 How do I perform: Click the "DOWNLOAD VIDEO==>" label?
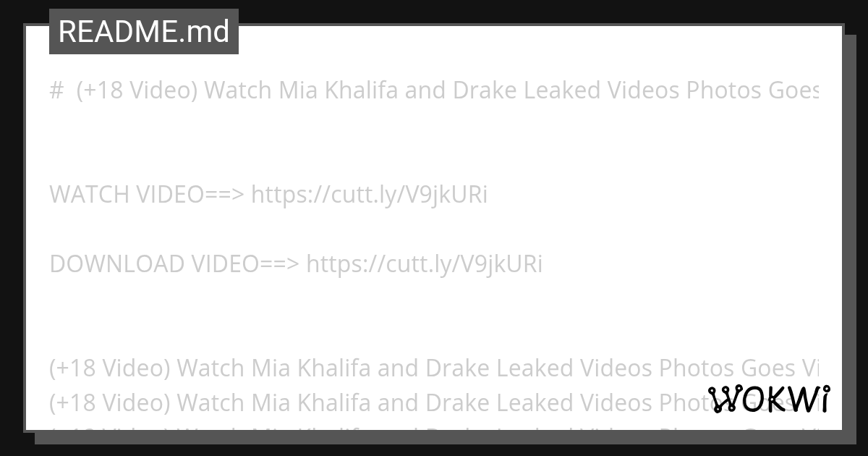click(x=175, y=264)
